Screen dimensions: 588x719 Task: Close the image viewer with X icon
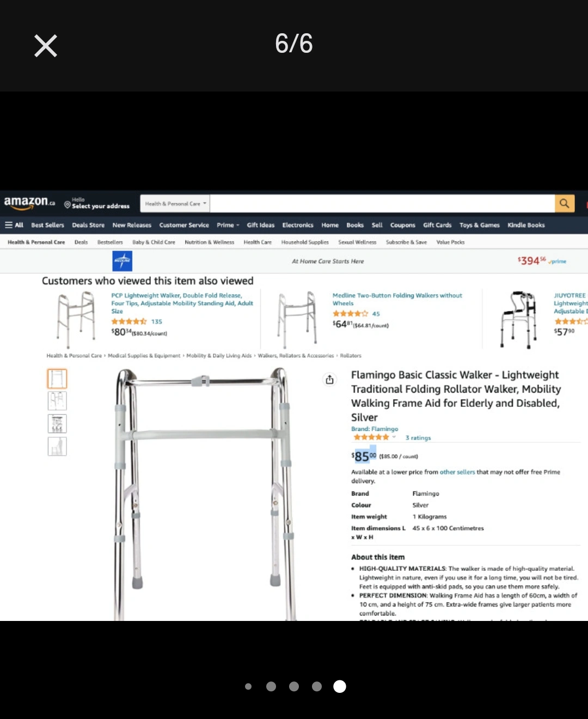(46, 46)
